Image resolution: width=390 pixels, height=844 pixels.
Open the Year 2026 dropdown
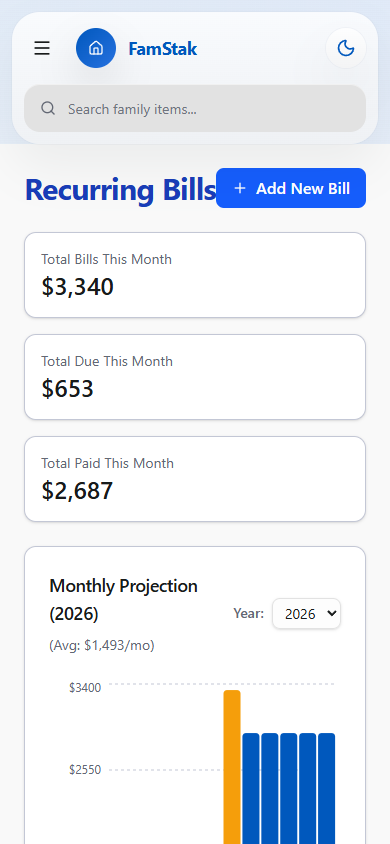tap(307, 614)
